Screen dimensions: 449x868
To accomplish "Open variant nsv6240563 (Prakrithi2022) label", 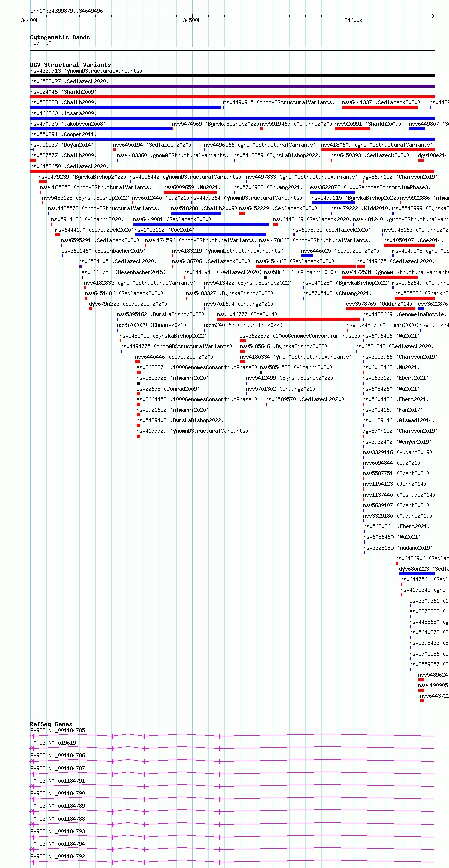I will [x=243, y=325].
